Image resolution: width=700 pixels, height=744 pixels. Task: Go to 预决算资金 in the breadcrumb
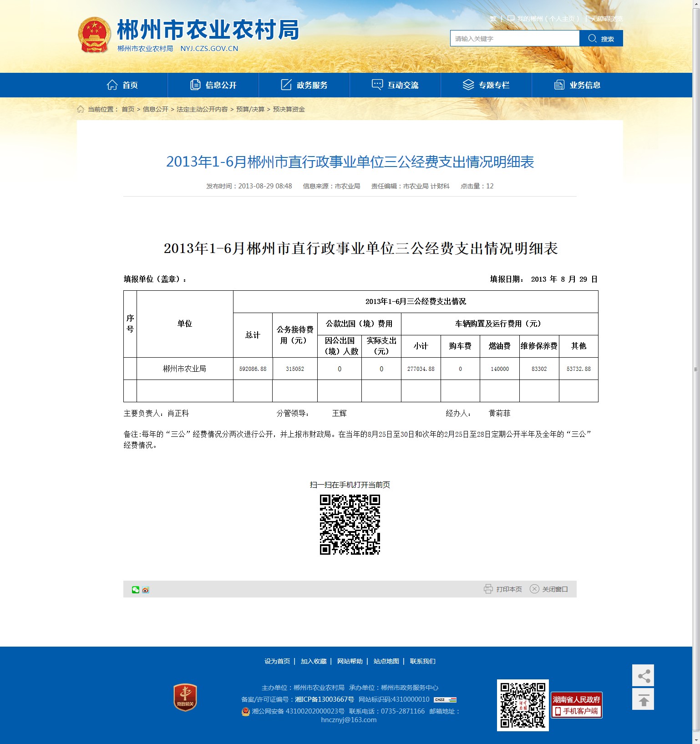[x=289, y=109]
